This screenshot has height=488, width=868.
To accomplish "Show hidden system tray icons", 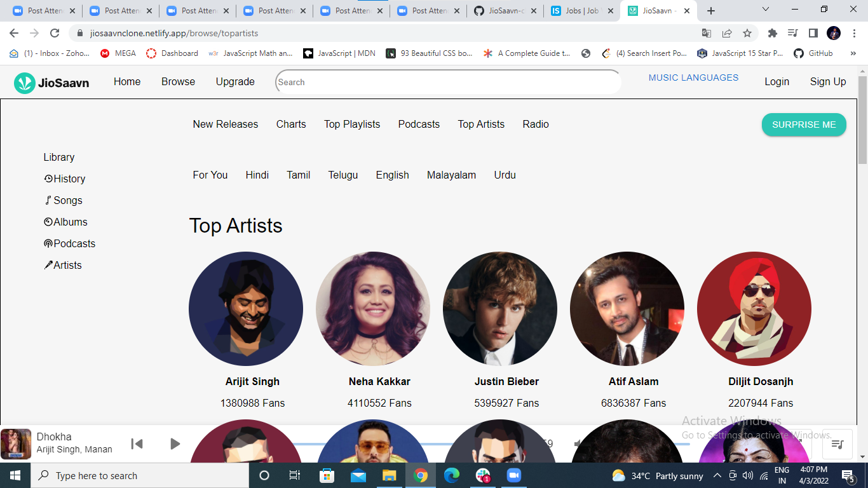I will tap(716, 475).
